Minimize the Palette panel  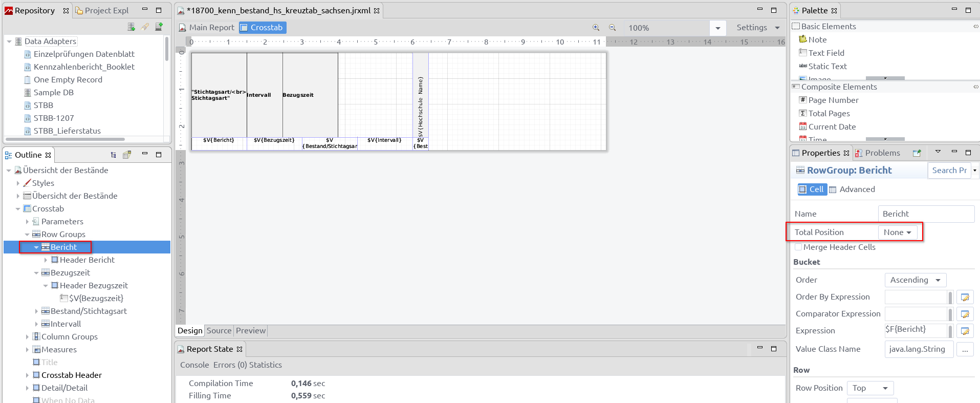point(954,10)
